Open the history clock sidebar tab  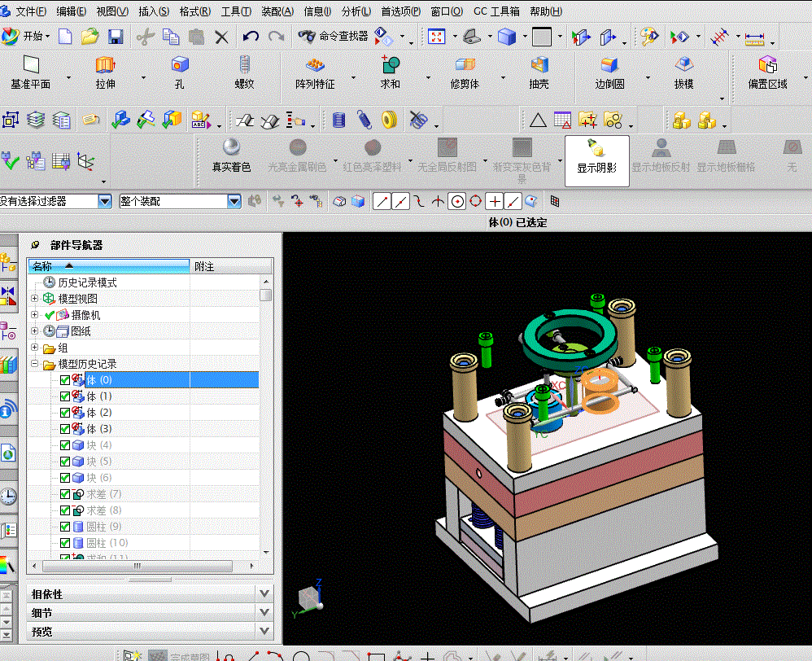[x=7, y=497]
